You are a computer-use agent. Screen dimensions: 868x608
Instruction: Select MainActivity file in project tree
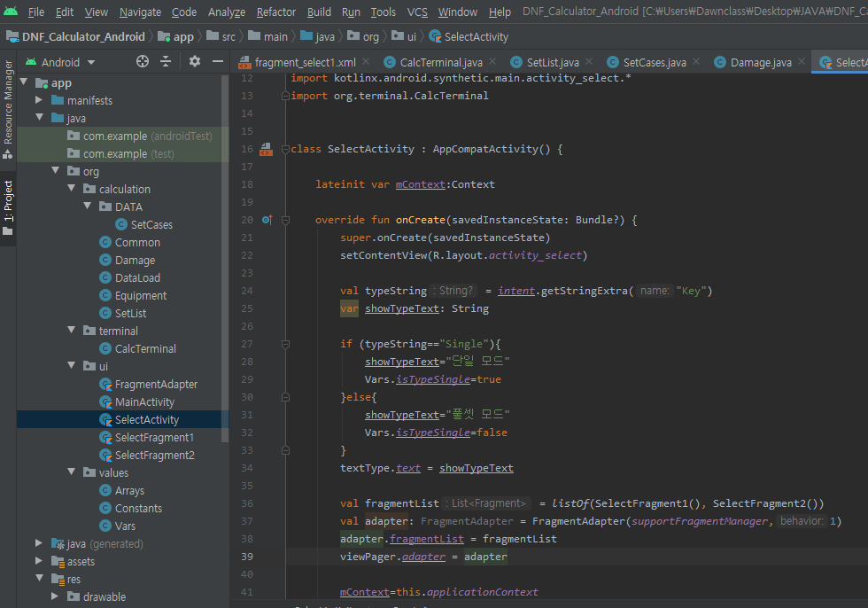pos(136,401)
